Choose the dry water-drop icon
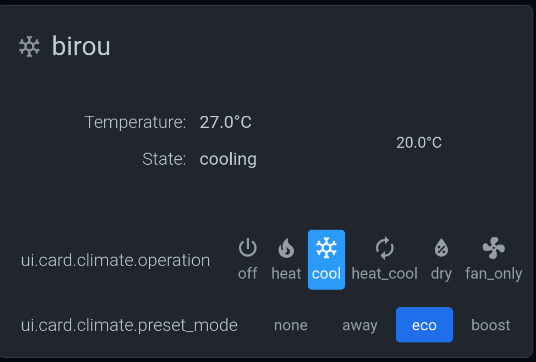Viewport: 536px width, 362px height. [x=441, y=247]
